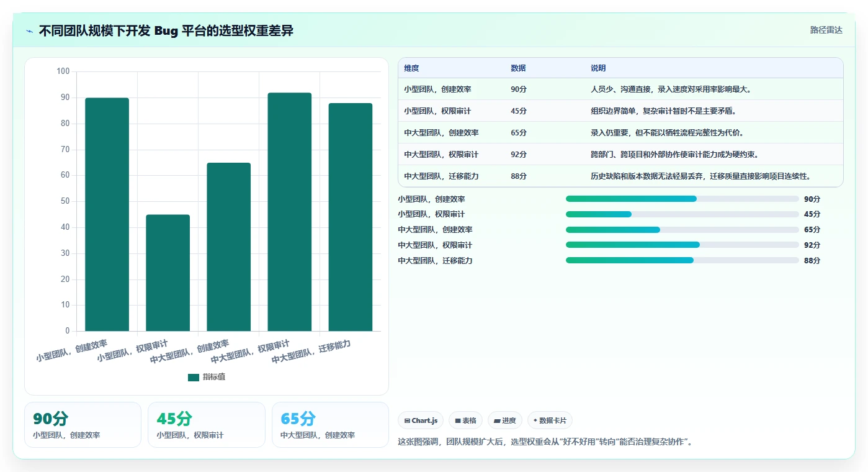
Task: Click the 中大型团队，迁移能力 bar in chart
Action: pyautogui.click(x=350, y=217)
